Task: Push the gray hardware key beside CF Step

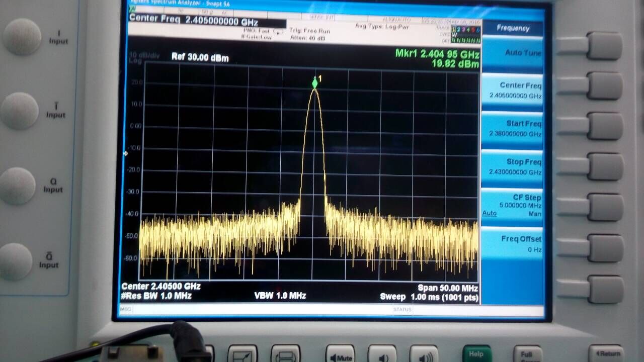Action: coord(606,207)
